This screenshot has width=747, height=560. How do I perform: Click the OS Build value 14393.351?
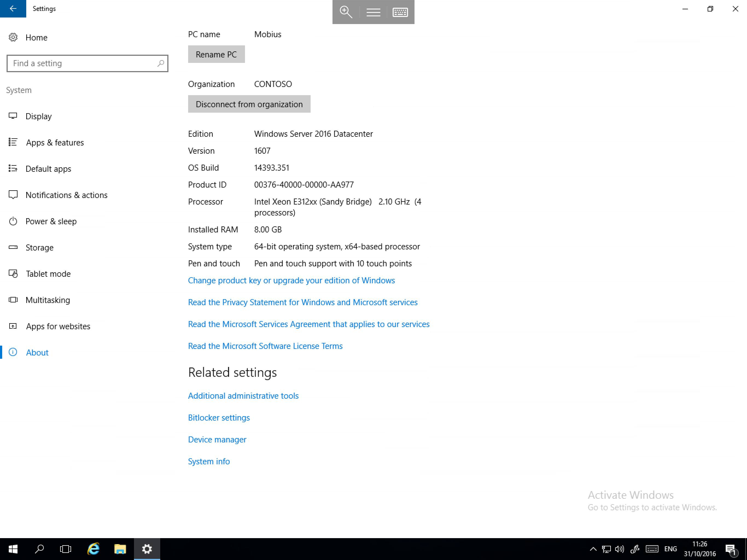tap(272, 168)
